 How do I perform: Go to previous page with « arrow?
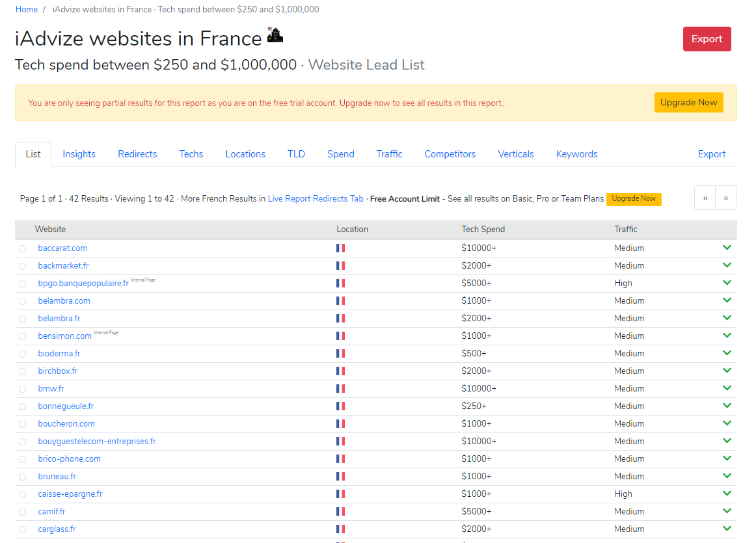pyautogui.click(x=705, y=198)
